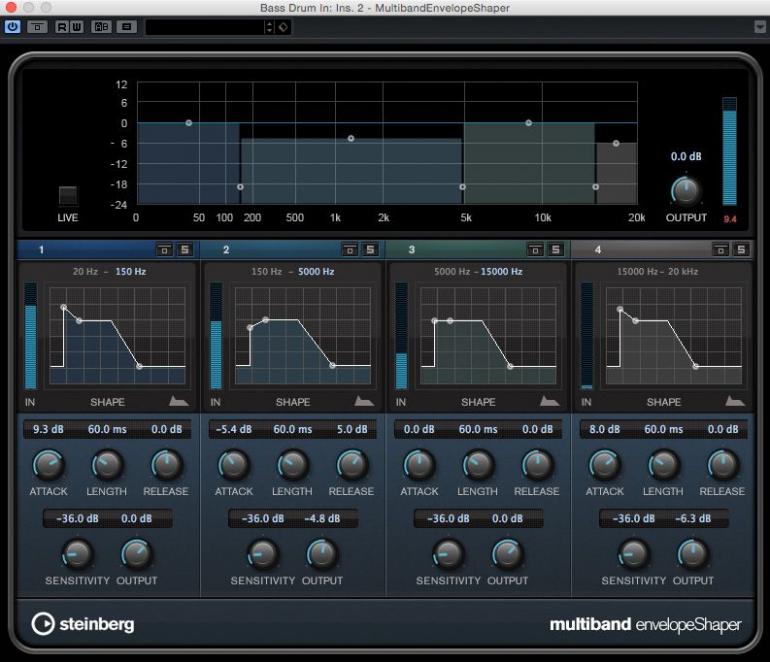This screenshot has width=770, height=662.
Task: Adjust band 1 OUTPUT knob
Action: [137, 554]
